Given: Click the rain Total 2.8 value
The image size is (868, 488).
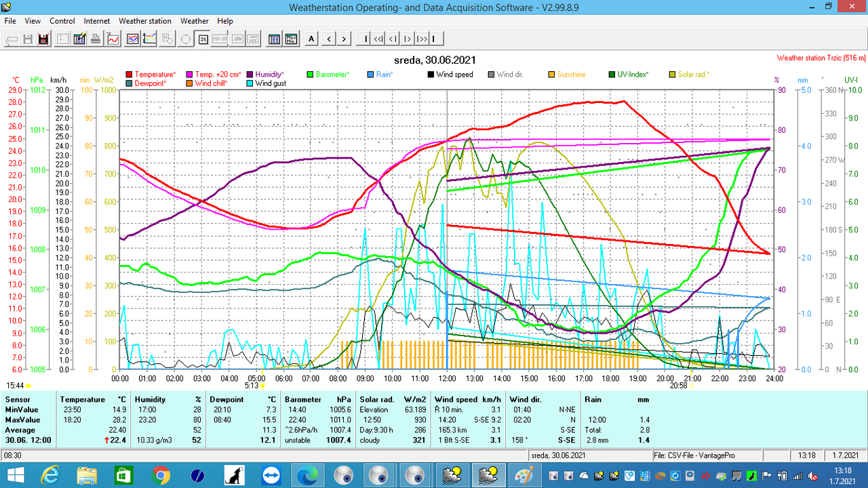Looking at the screenshot, I should click(644, 430).
